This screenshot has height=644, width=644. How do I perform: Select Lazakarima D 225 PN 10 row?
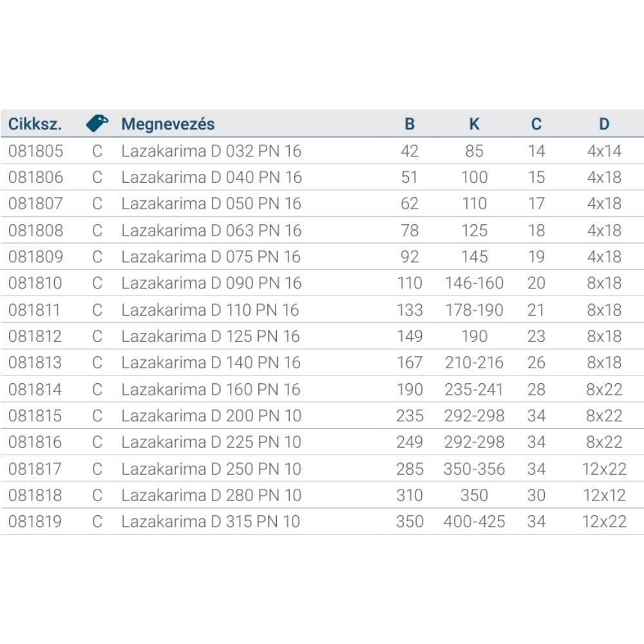211,442
